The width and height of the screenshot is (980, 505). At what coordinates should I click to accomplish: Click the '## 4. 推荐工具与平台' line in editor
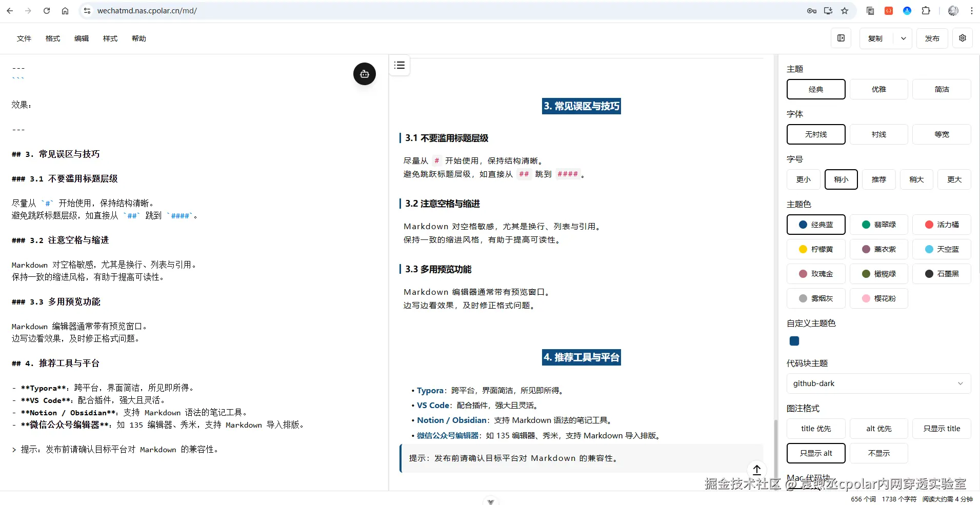[x=56, y=363]
